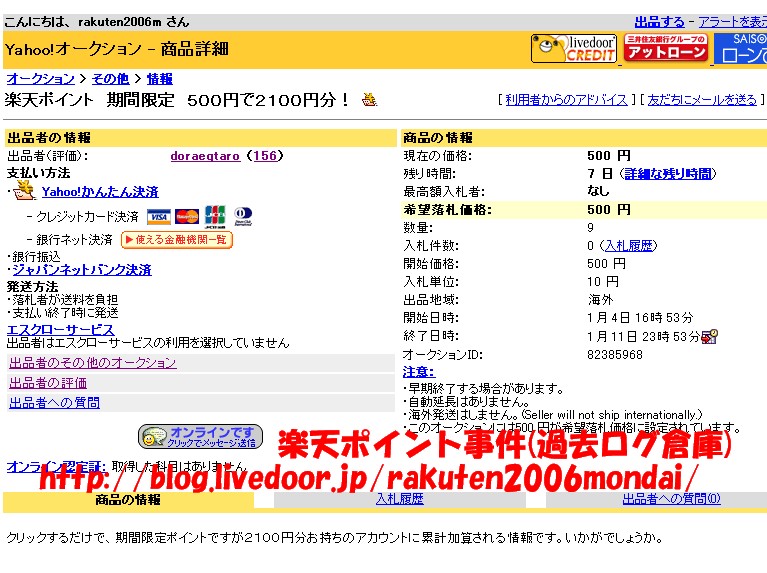Go to 情報 breadcrumb category
767x573 pixels.
click(159, 79)
